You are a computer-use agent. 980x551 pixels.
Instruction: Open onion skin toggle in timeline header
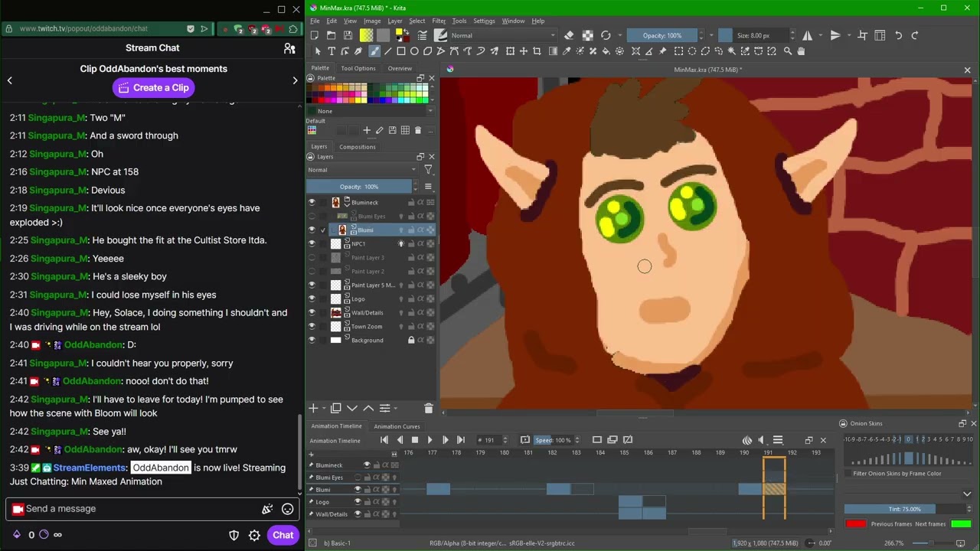(x=746, y=440)
